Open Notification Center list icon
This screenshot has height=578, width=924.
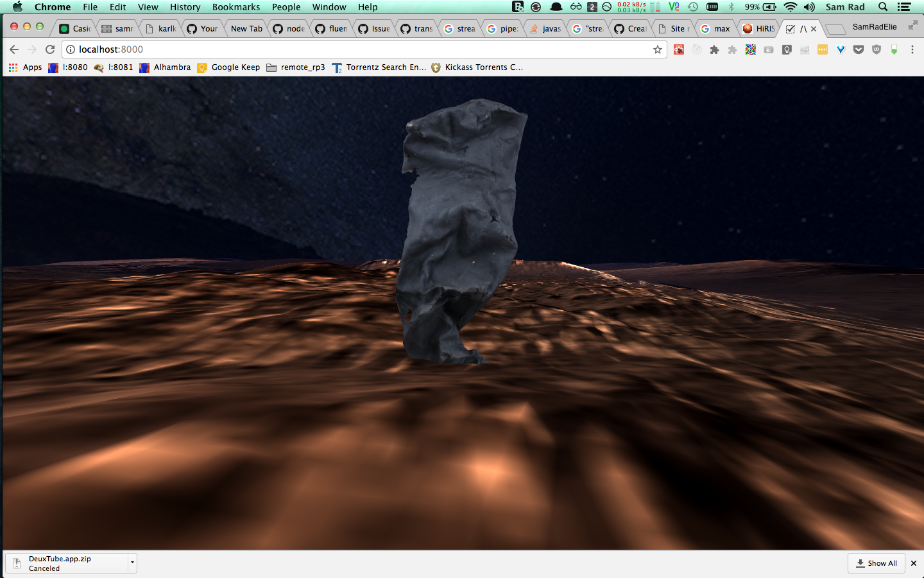point(904,7)
